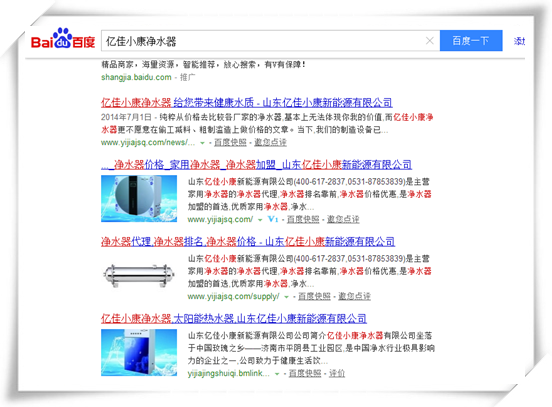The image size is (552, 407).
Task: Click 邀您点评 on the yijiajsq.com/news result
Action: point(270,142)
